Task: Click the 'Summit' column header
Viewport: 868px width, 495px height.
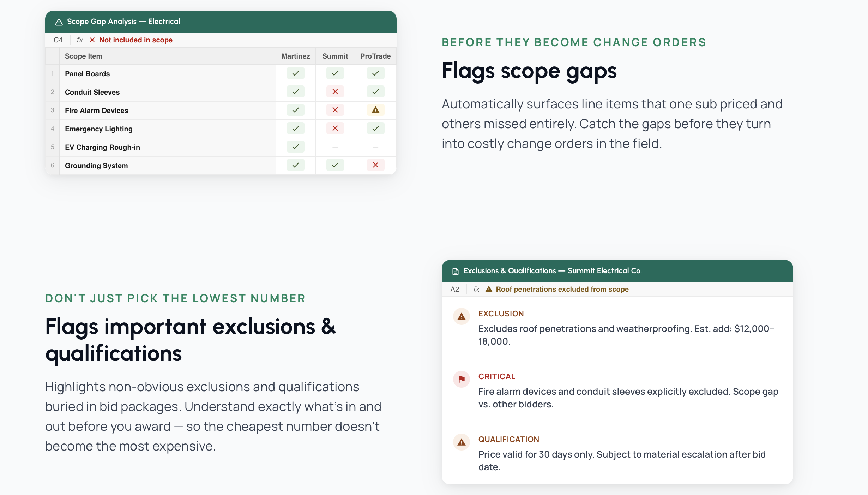Action: click(335, 56)
